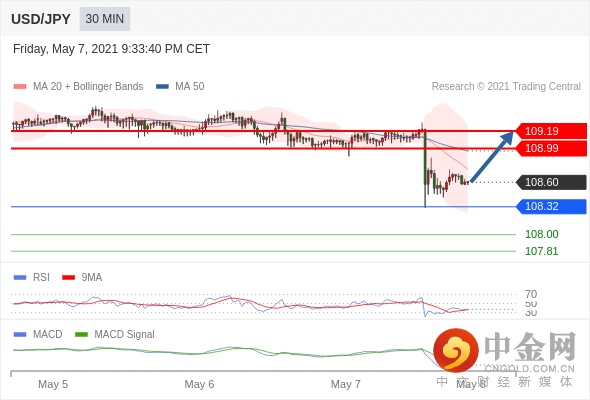
Task: Click the blue upward forecast arrow
Action: [492, 156]
